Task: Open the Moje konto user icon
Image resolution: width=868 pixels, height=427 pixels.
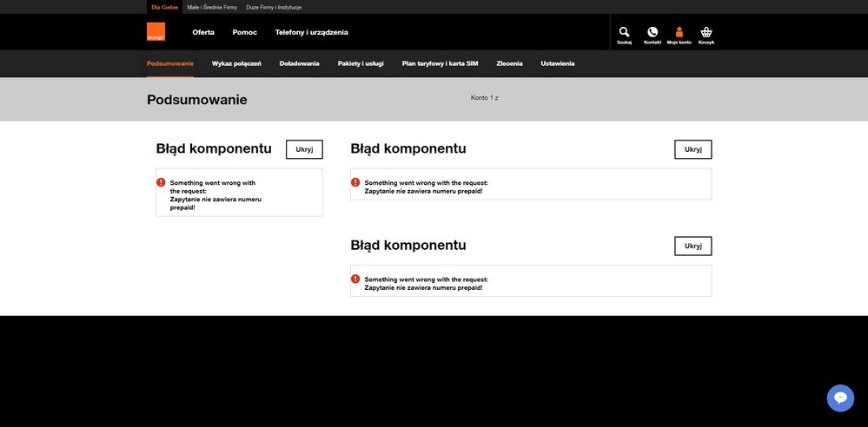Action: [679, 33]
